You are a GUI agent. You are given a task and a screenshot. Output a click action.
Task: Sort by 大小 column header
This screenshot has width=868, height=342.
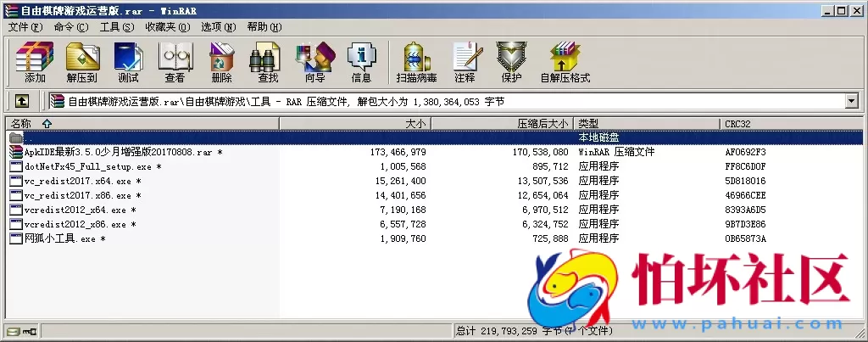click(355, 124)
